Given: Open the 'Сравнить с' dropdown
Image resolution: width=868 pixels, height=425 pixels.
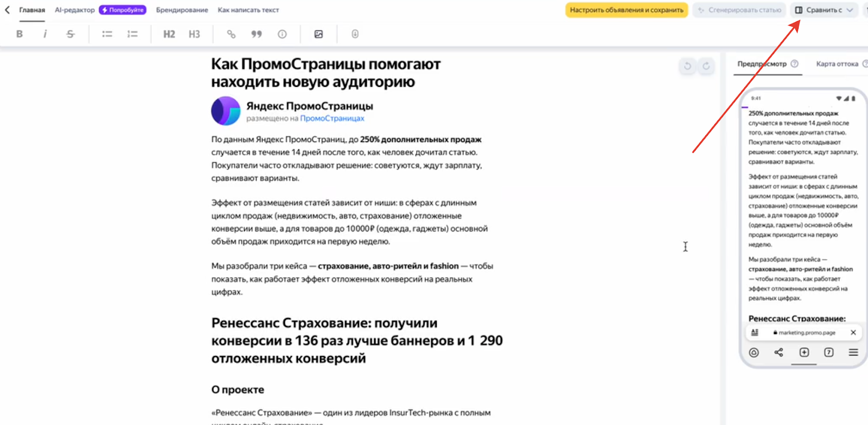Looking at the screenshot, I should [824, 10].
